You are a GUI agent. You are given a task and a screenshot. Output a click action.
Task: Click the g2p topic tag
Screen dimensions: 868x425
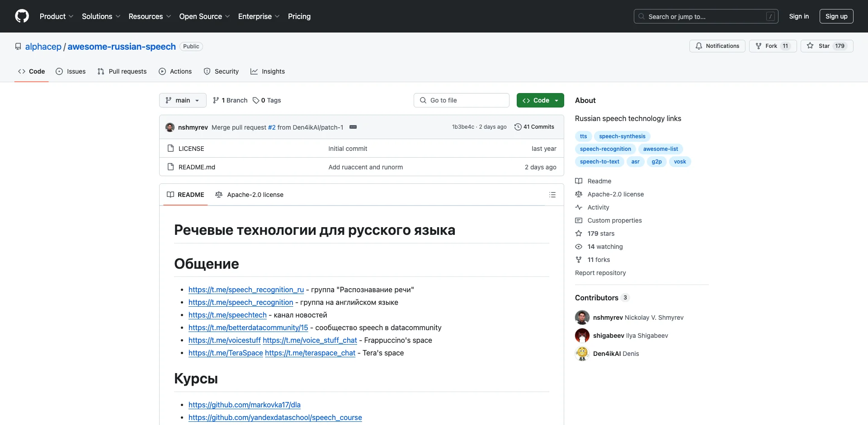tap(657, 162)
